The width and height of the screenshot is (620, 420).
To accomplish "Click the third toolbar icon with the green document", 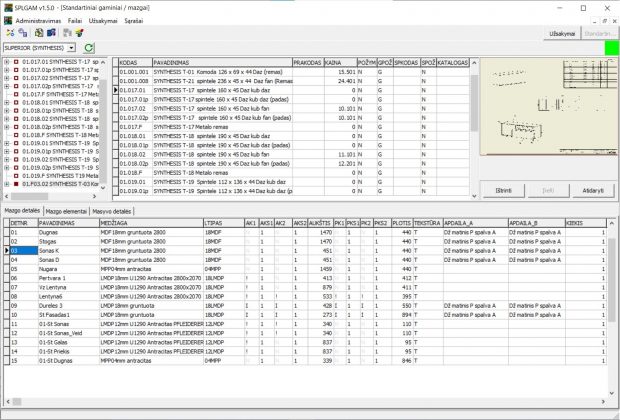I will click(37, 33).
